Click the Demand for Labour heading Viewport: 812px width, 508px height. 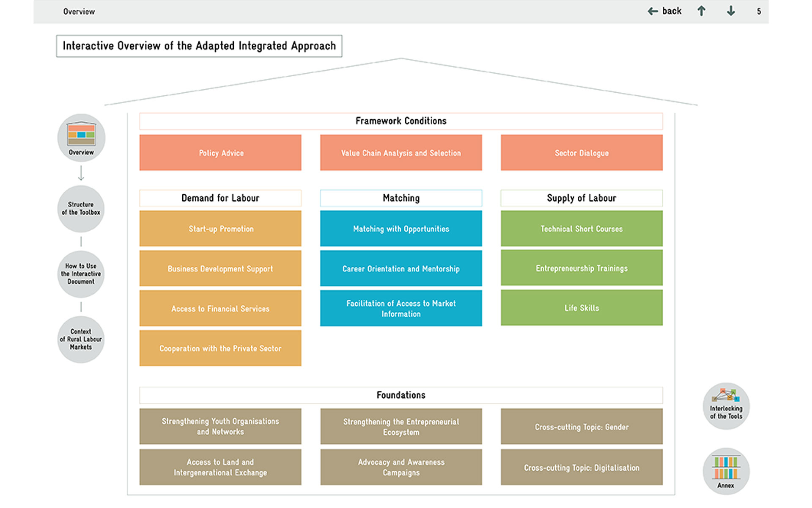(x=220, y=198)
